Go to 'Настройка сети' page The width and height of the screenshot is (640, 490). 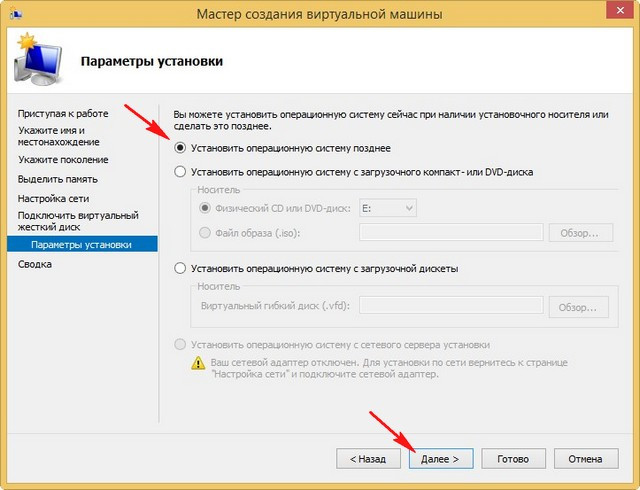[53, 198]
